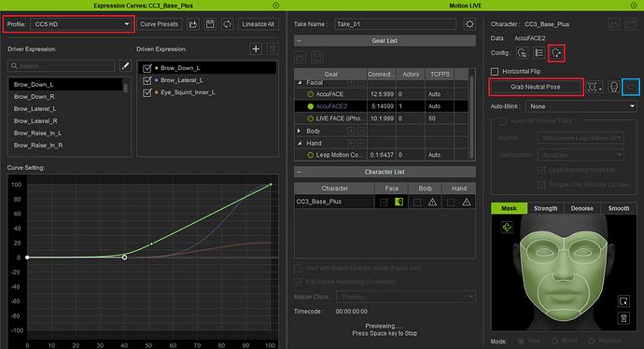Add Body gear with plus icon
The image size is (644, 349).
(351, 131)
